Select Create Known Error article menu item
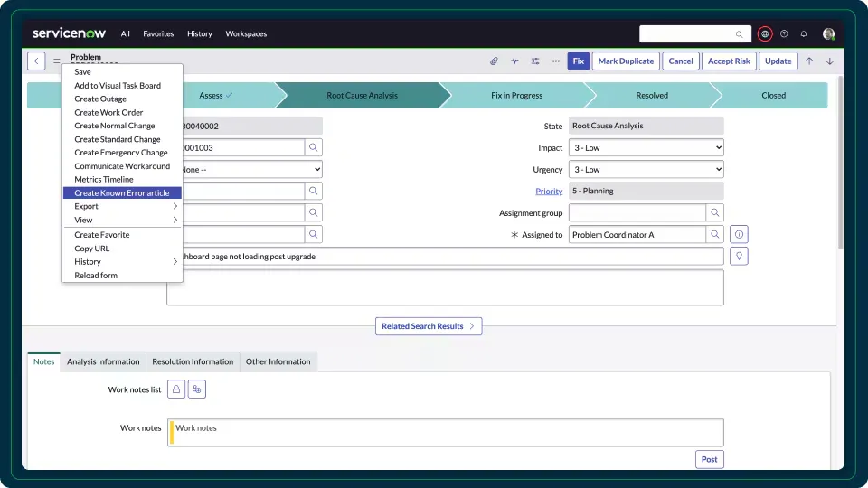The width and height of the screenshot is (868, 488). pyautogui.click(x=122, y=193)
